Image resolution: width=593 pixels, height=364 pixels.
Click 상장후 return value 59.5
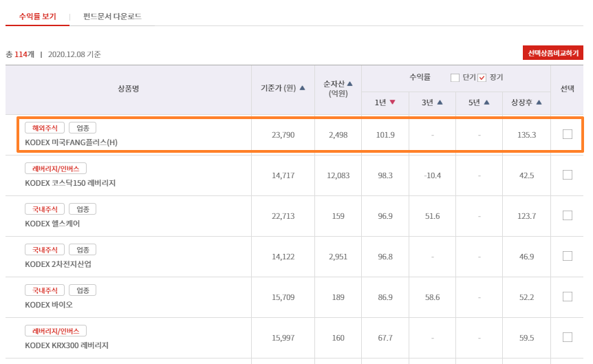[527, 338]
